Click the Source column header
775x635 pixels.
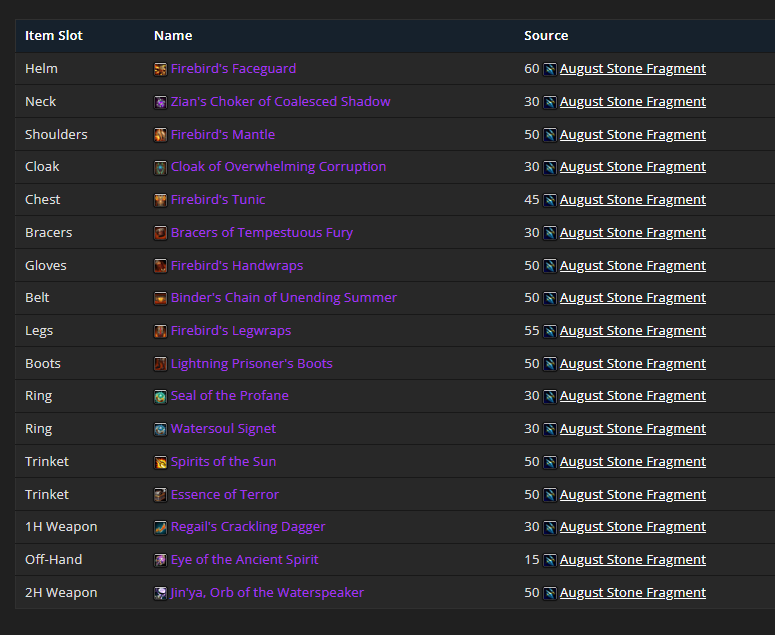tap(546, 36)
